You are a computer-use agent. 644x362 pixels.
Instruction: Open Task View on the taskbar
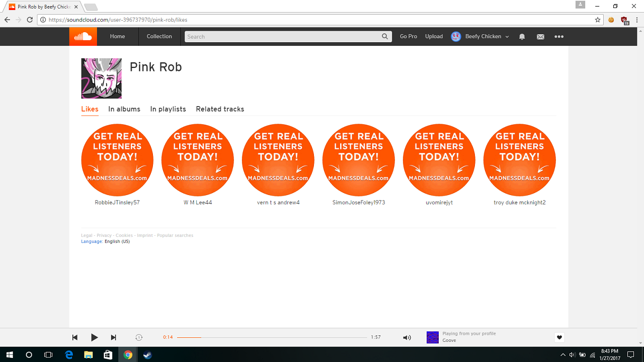coord(48,354)
